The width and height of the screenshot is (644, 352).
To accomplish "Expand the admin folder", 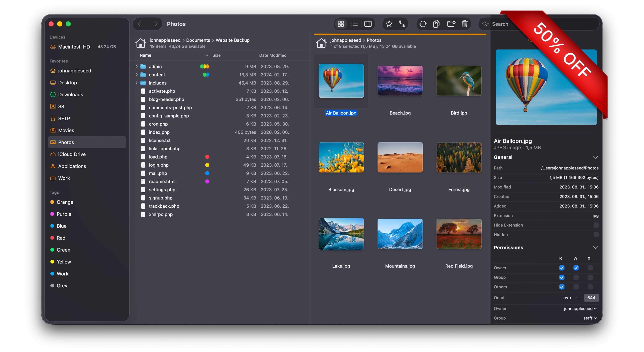I will click(136, 67).
